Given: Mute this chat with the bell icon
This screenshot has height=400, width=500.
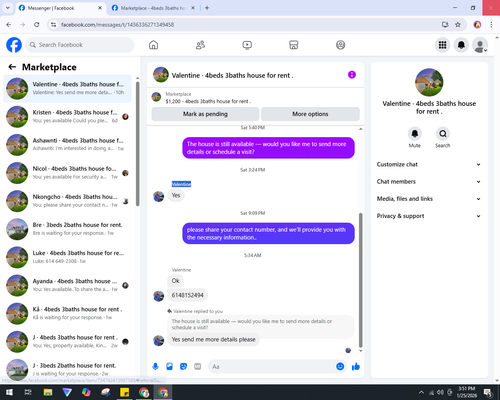Looking at the screenshot, I should (x=415, y=134).
